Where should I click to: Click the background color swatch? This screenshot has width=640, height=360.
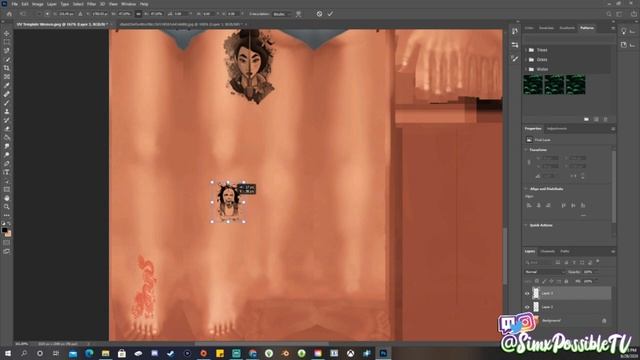(8, 234)
